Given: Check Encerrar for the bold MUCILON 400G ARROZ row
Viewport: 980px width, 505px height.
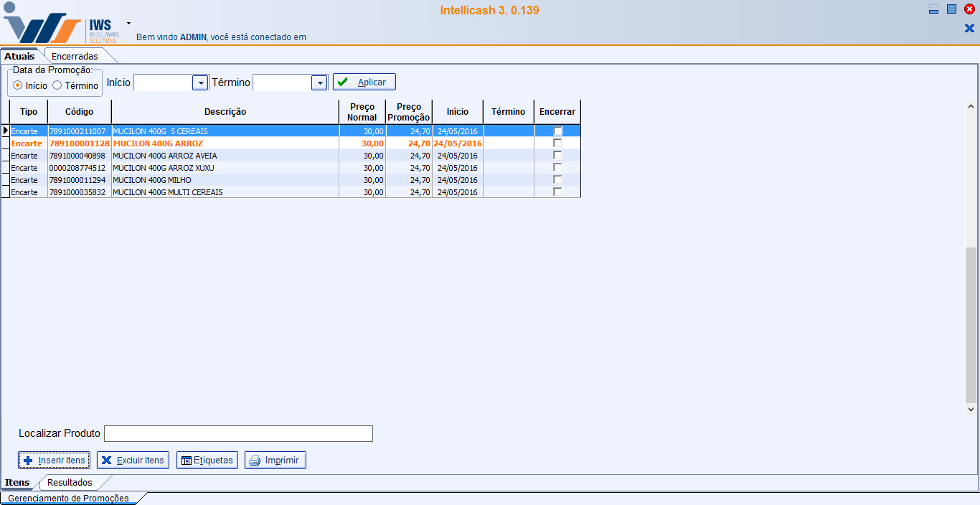Looking at the screenshot, I should click(x=557, y=143).
